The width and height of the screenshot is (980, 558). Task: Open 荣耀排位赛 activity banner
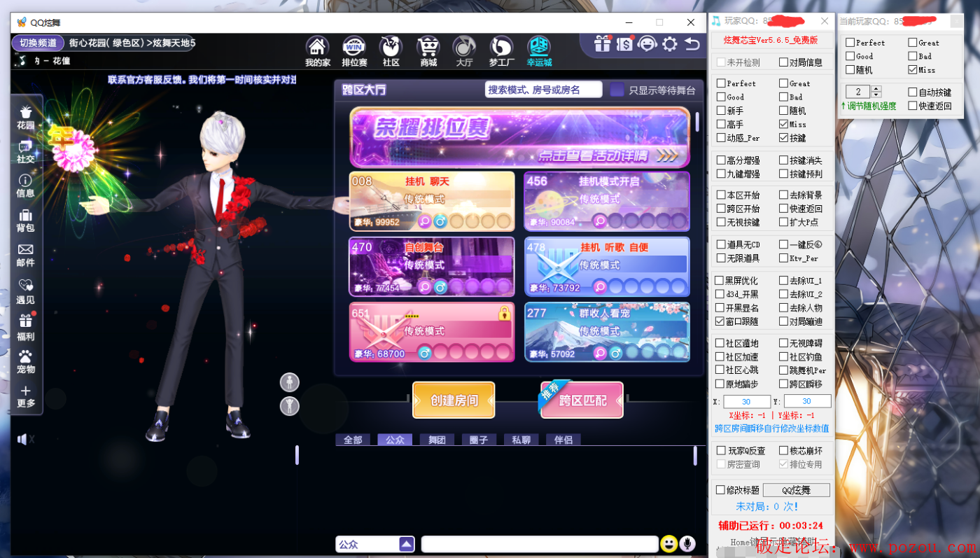(519, 137)
